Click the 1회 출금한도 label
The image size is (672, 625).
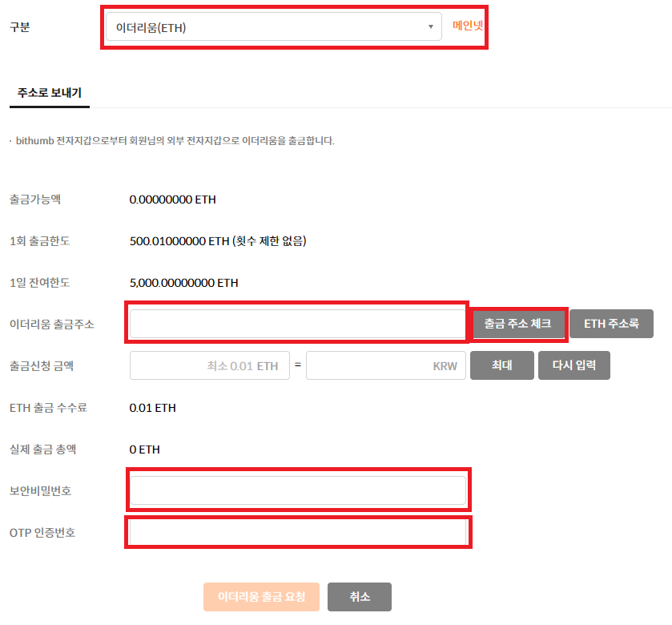(39, 241)
